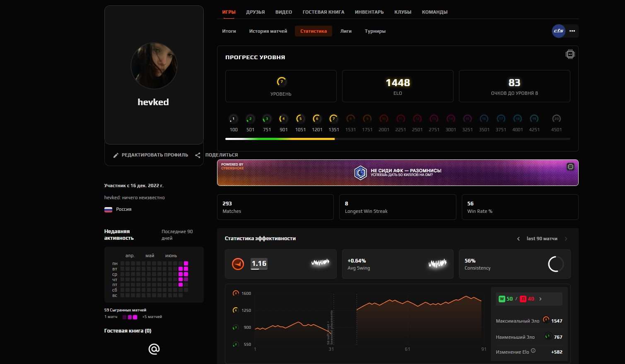The image size is (625, 364).
Task: Click the 83 Очков до уровня 8 text
Action: click(514, 94)
